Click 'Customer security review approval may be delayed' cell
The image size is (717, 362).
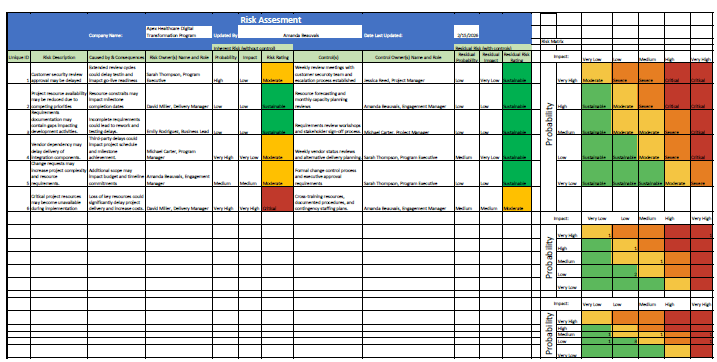(59, 73)
